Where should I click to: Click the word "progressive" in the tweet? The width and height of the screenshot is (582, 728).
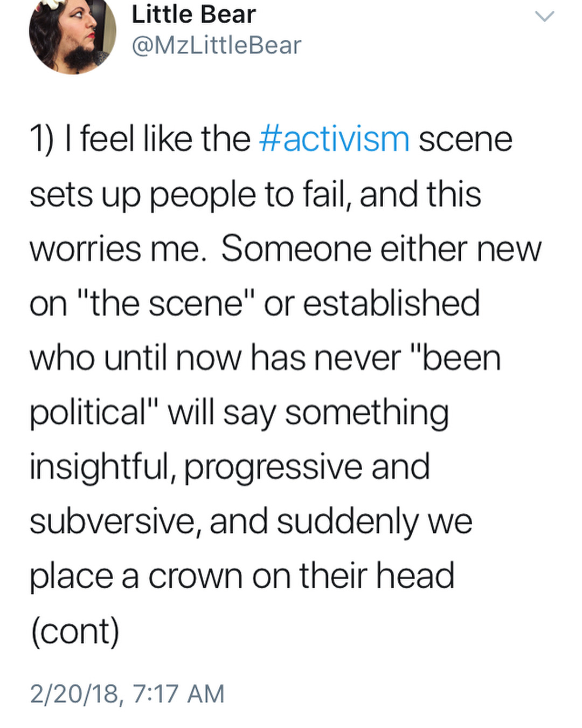273,466
